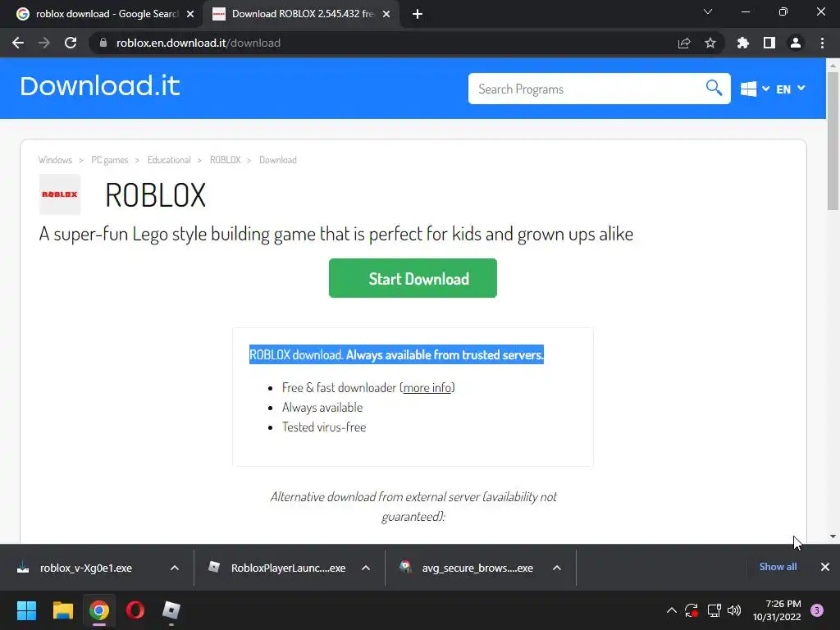Screen dimensions: 840x630
Task: Open File Explorer from the taskbar
Action: [62, 610]
